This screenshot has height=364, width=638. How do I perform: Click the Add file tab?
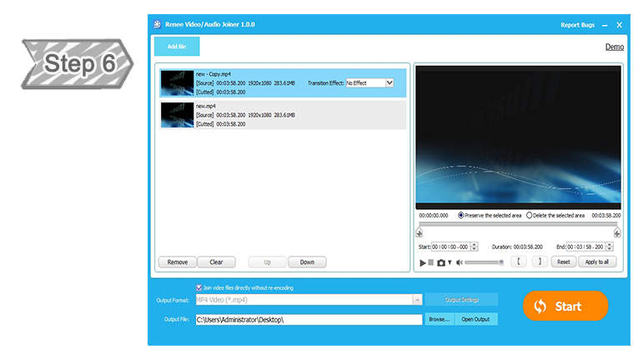tap(177, 47)
